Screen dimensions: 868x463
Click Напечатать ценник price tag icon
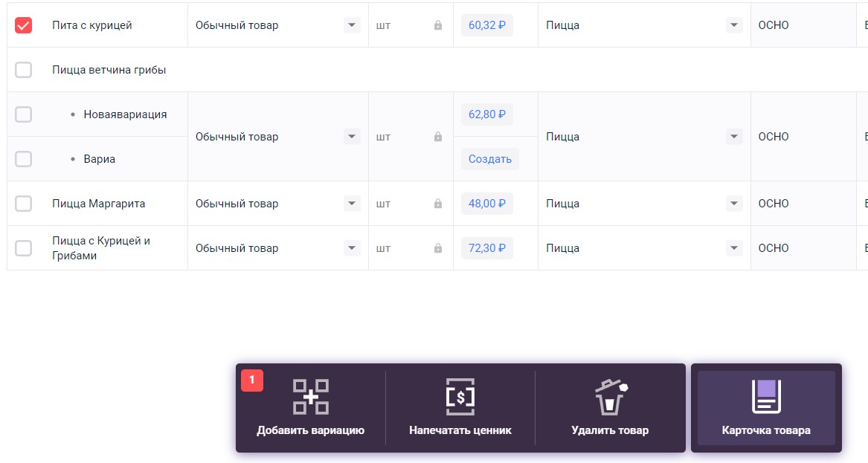(460, 397)
